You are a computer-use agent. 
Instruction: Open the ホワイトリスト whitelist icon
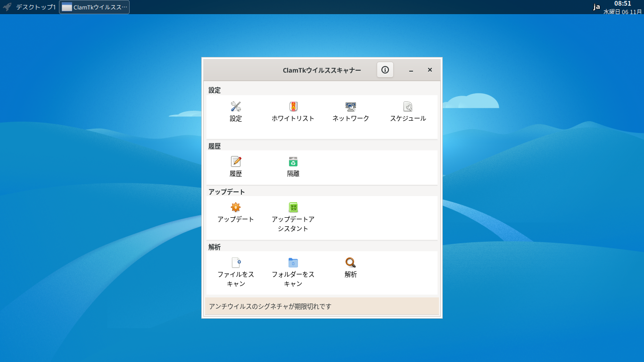pyautogui.click(x=293, y=107)
